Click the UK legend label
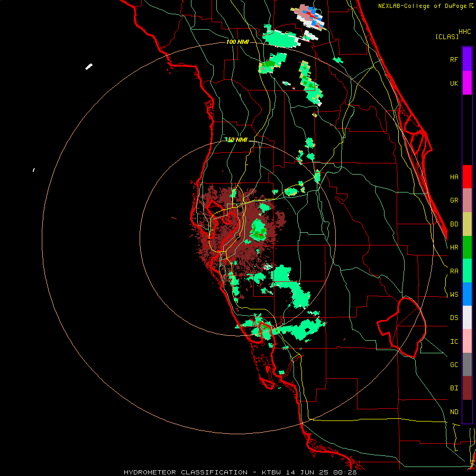 click(x=454, y=83)
